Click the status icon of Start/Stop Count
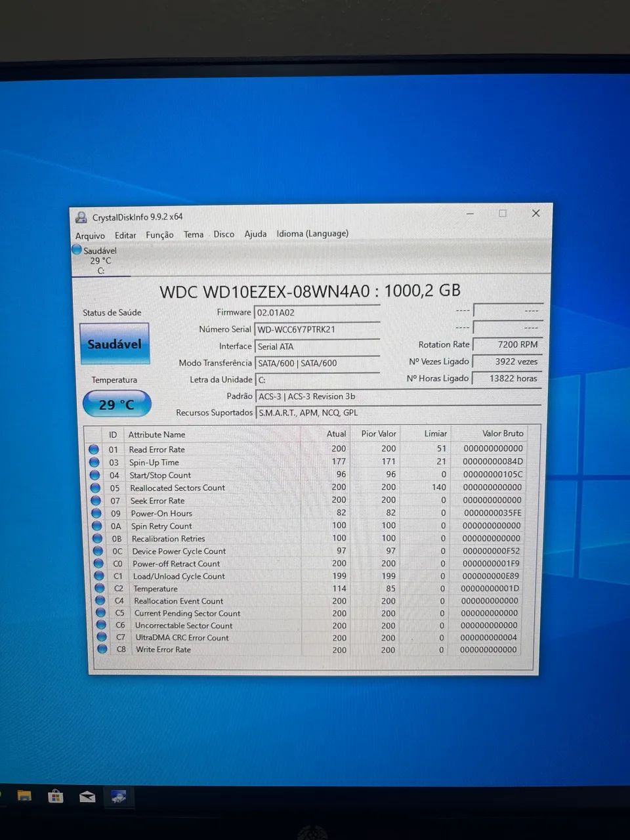 coord(95,475)
